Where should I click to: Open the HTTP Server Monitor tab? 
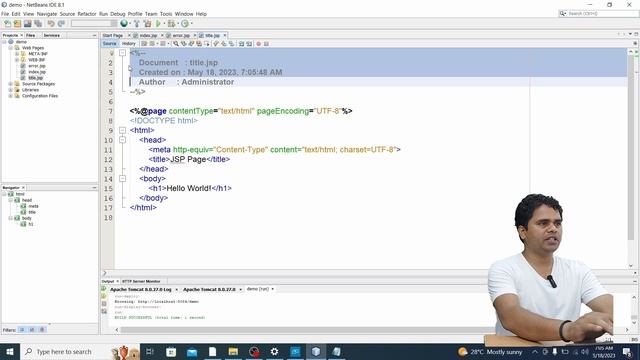coord(141,281)
